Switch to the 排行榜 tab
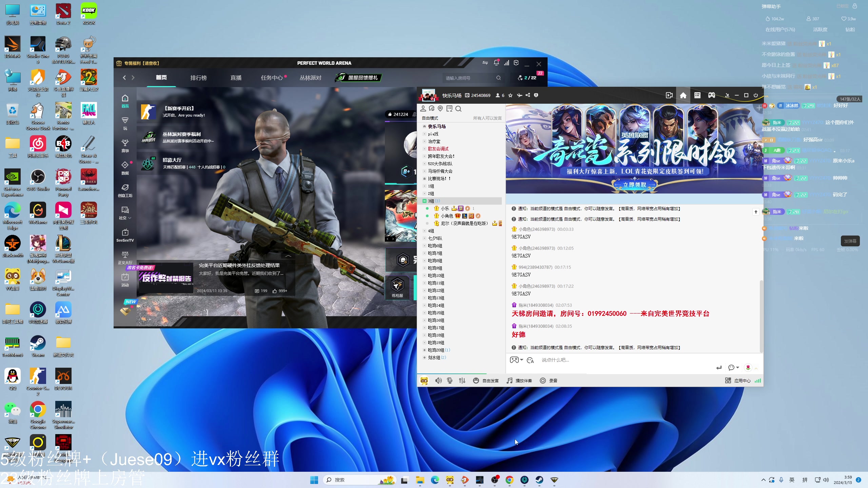 199,78
